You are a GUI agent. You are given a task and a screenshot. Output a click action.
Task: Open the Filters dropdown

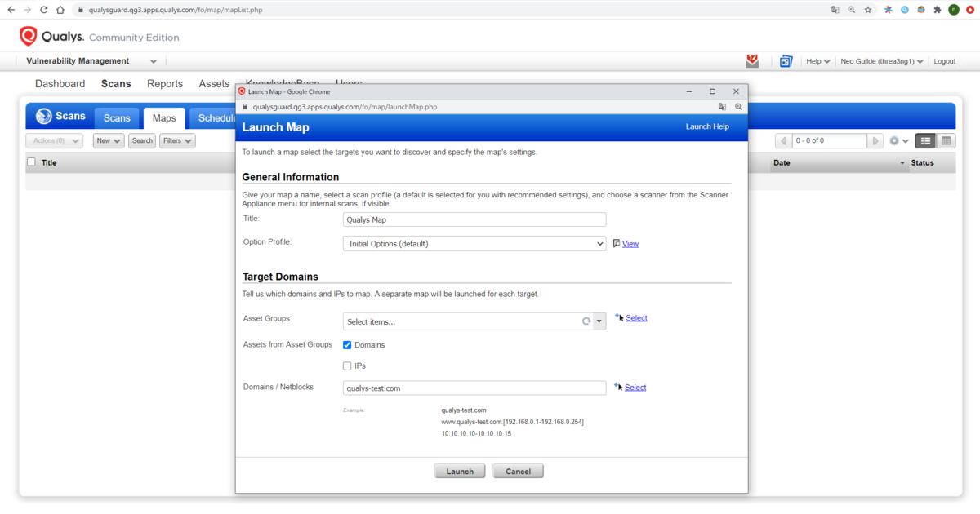177,141
